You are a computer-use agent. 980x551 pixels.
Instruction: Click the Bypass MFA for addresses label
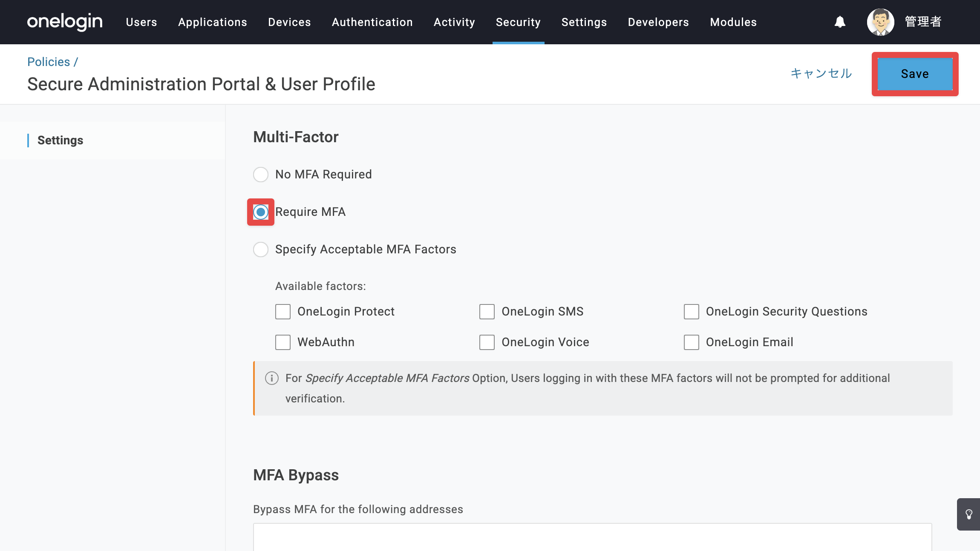tap(358, 509)
